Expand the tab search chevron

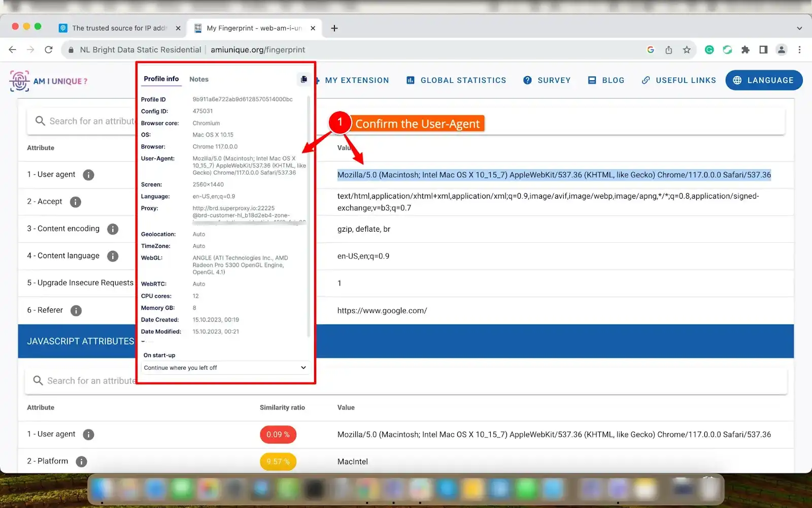coord(799,28)
